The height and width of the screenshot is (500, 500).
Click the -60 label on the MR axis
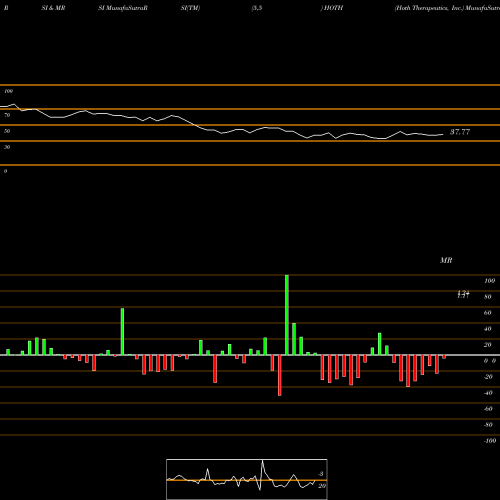point(488,409)
